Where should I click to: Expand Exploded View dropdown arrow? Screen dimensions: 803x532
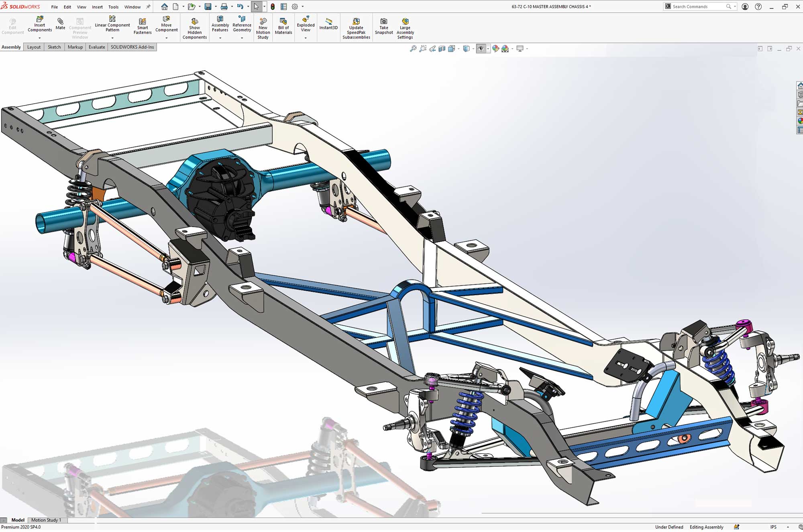coord(306,38)
